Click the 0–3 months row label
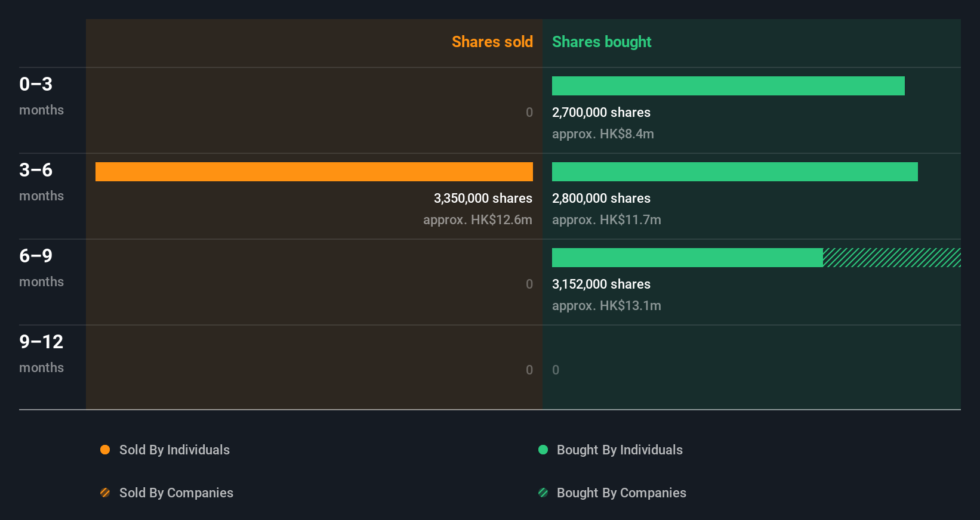This screenshot has width=980, height=520. point(41,96)
